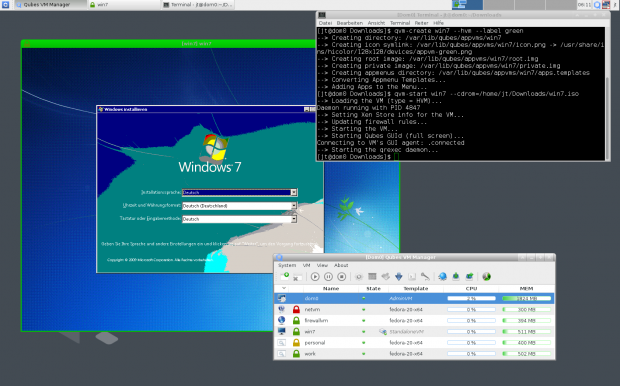This screenshot has height=386, width=620.
Task: Click terminal window icon in terminal titlebar
Action: click(x=322, y=15)
